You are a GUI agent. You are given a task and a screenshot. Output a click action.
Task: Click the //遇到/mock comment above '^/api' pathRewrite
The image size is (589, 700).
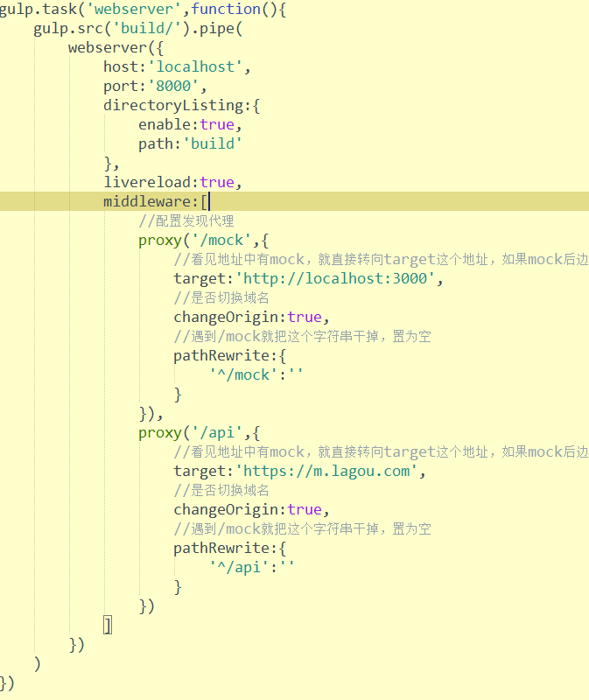[302, 528]
